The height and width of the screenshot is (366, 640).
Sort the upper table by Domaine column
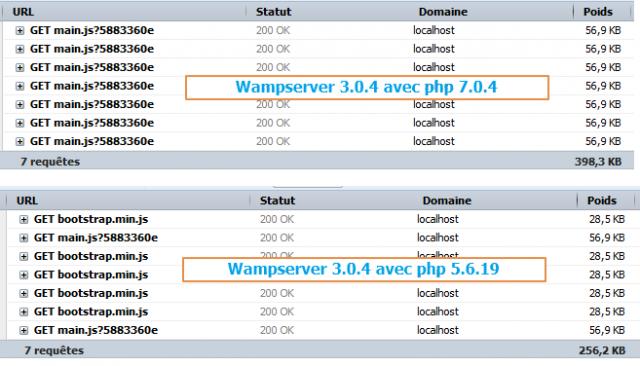(x=443, y=12)
